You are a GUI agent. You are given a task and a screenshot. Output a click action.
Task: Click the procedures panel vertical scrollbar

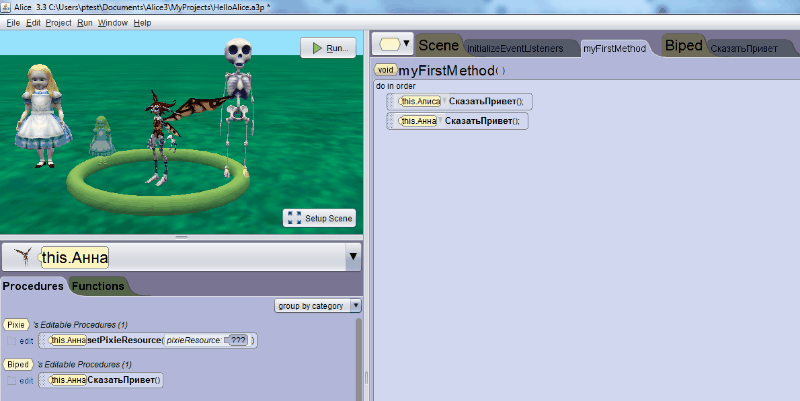pos(359,359)
